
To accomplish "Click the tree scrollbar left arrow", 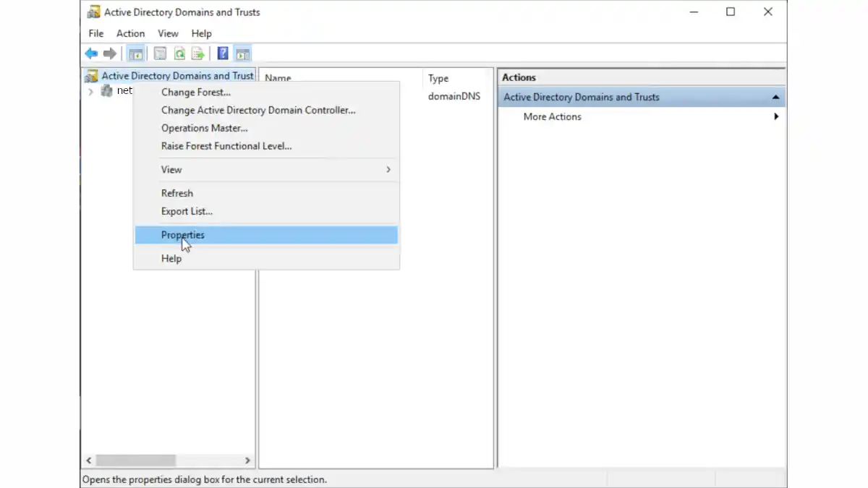I will (90, 460).
